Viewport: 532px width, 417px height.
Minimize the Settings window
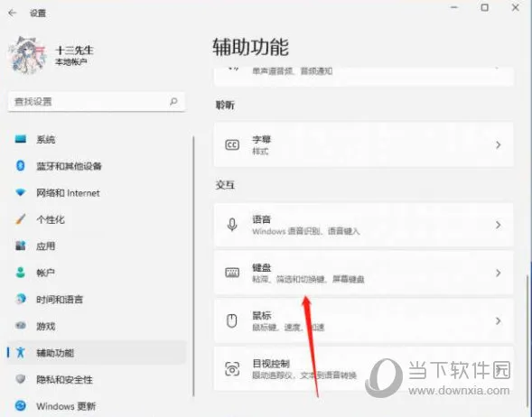tap(454, 7)
